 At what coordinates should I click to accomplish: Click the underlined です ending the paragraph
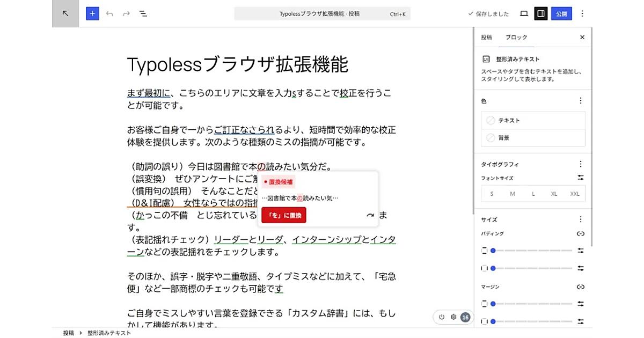click(x=279, y=289)
